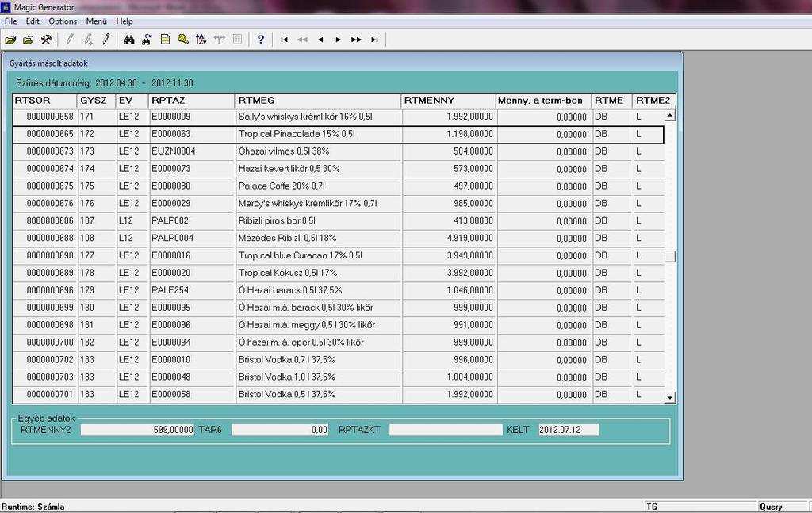
Task: Select Ribizli piros bor 0,5l row
Action: (338, 220)
